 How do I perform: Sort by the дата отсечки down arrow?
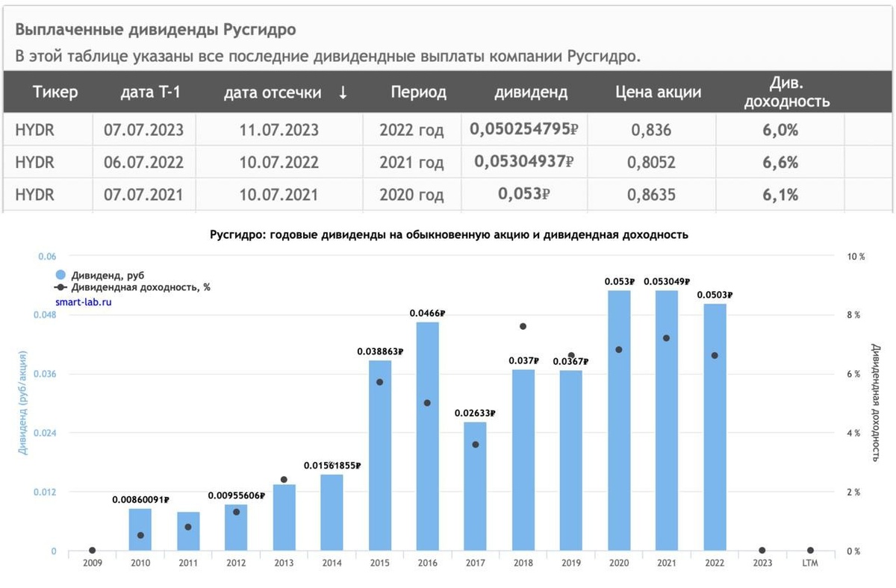(343, 93)
